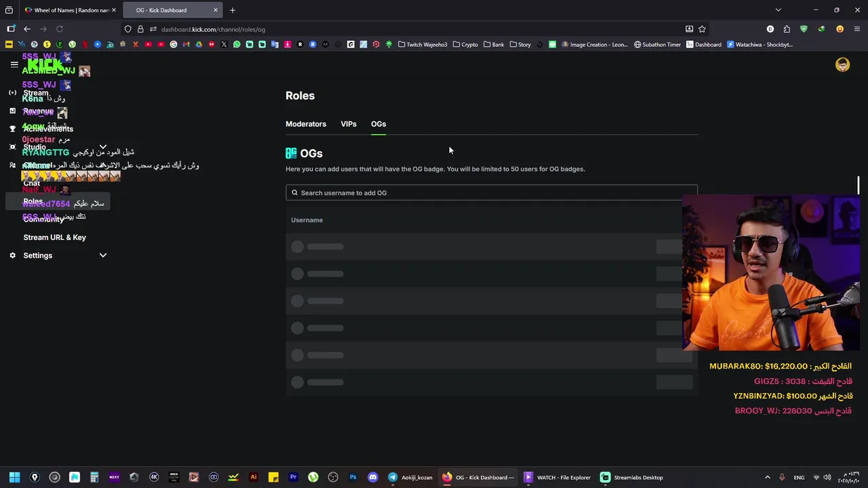Open the Image Creation - Leon bookmark
This screenshot has width=868, height=488.
point(594,45)
